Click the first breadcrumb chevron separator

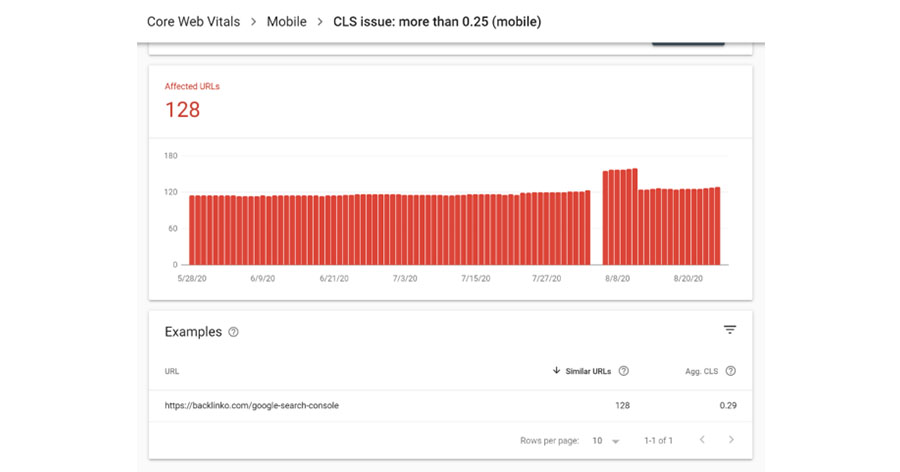pyautogui.click(x=253, y=22)
